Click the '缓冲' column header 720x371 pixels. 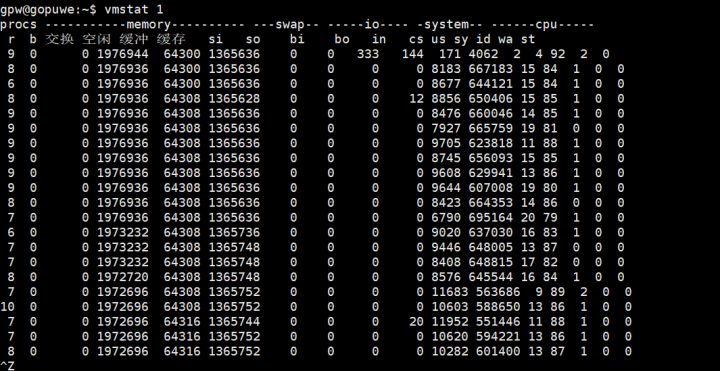134,39
